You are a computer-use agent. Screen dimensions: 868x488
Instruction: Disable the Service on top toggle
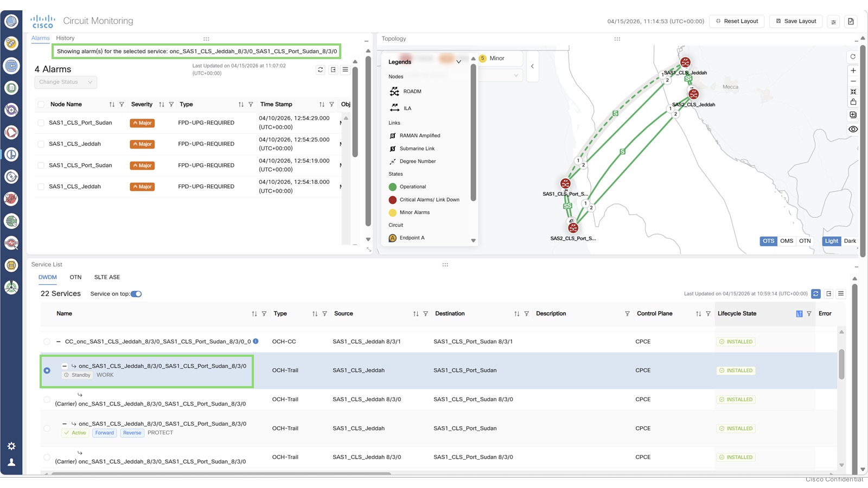[x=136, y=293]
